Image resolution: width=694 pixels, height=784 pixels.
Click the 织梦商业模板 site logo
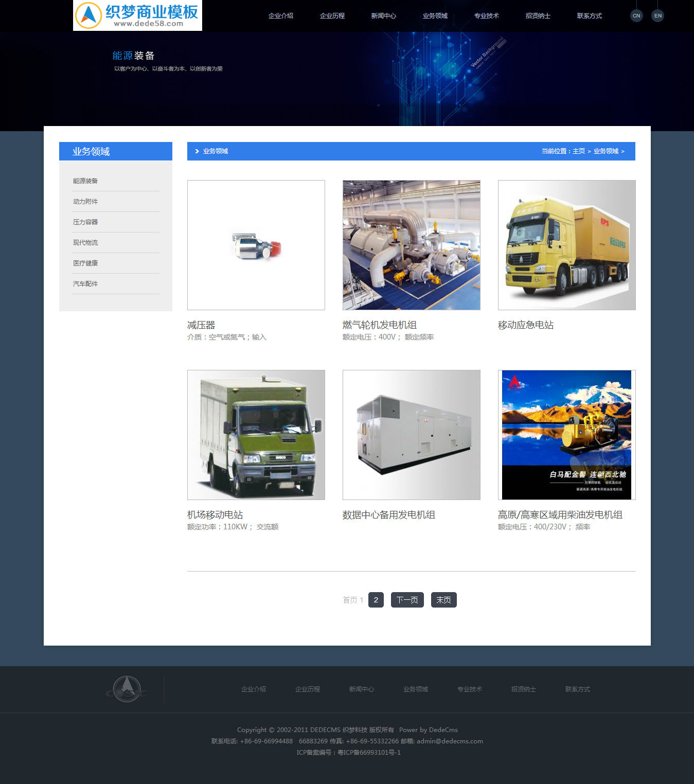click(x=137, y=15)
